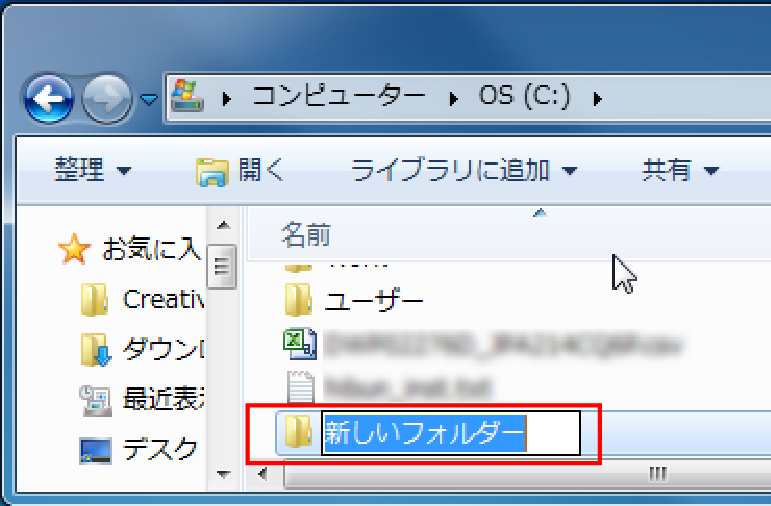The height and width of the screenshot is (506, 771).
Task: Click the お気に入り star icon
Action: (x=75, y=249)
